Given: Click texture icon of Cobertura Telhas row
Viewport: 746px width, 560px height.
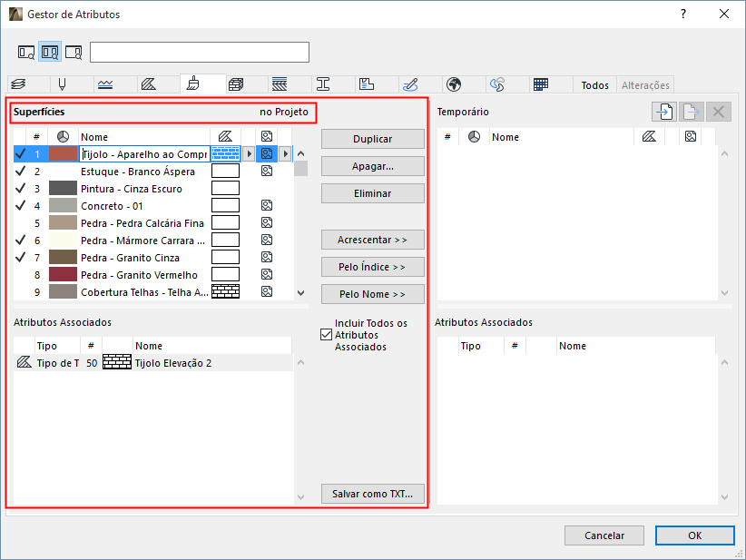Looking at the screenshot, I should [267, 291].
